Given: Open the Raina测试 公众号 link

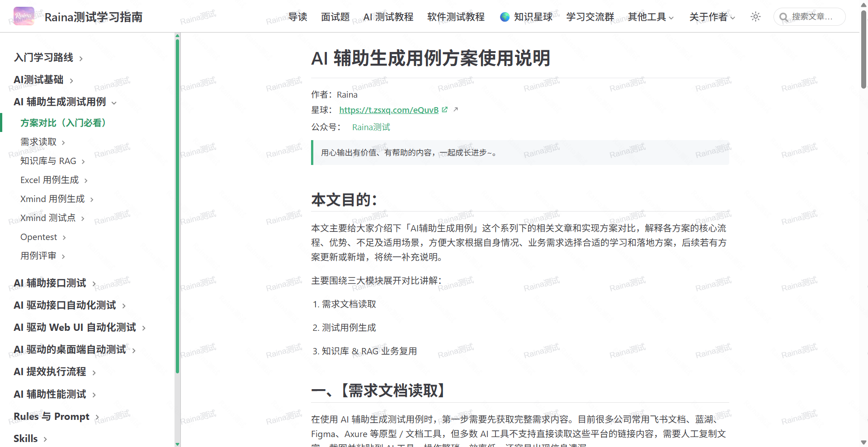Looking at the screenshot, I should (371, 127).
